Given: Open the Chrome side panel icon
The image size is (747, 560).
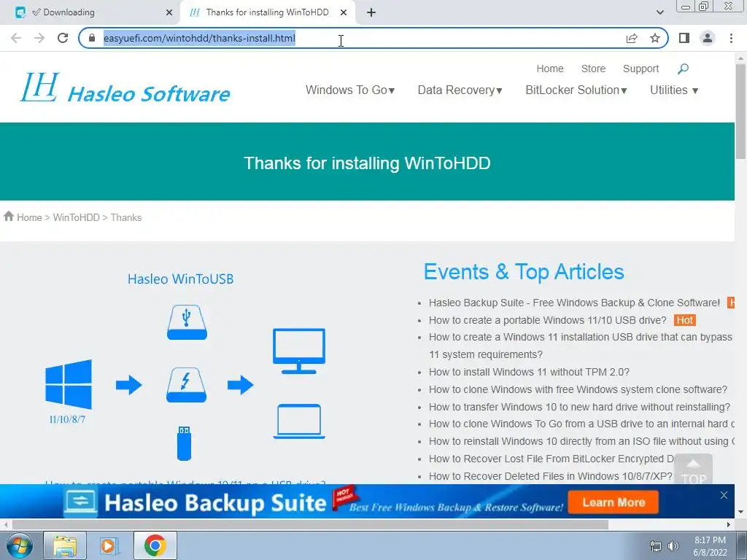Looking at the screenshot, I should coord(684,38).
